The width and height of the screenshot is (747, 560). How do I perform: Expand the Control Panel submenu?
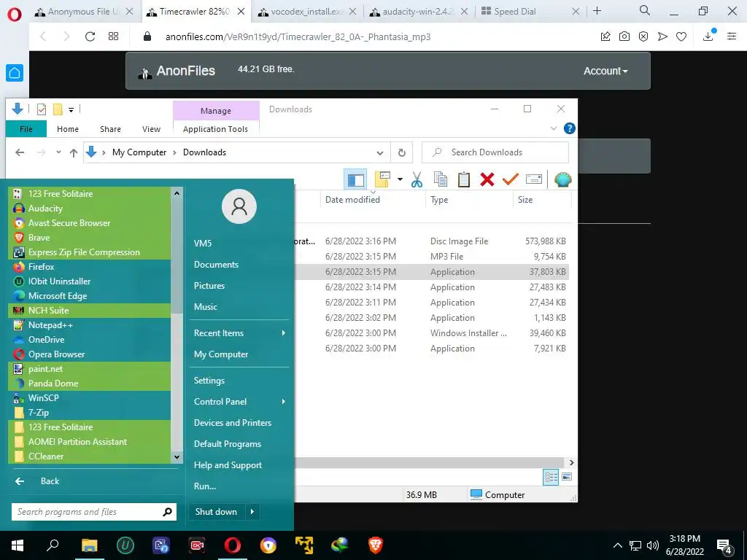pos(239,402)
